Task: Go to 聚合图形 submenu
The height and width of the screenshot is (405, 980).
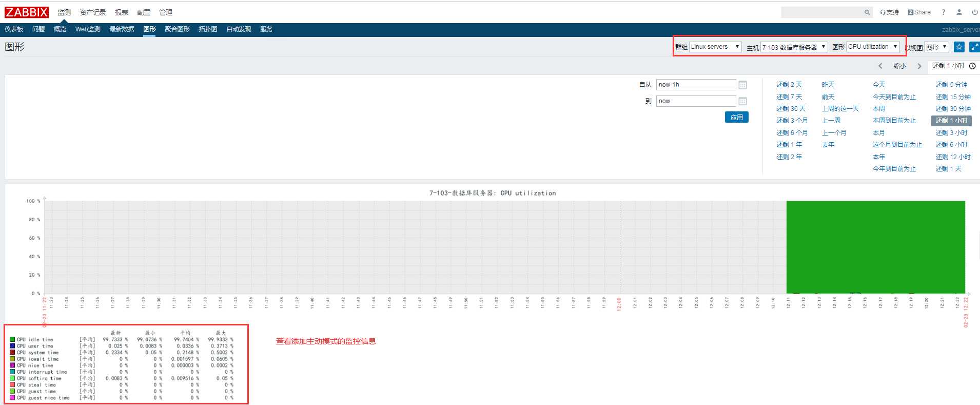Action: 177,29
